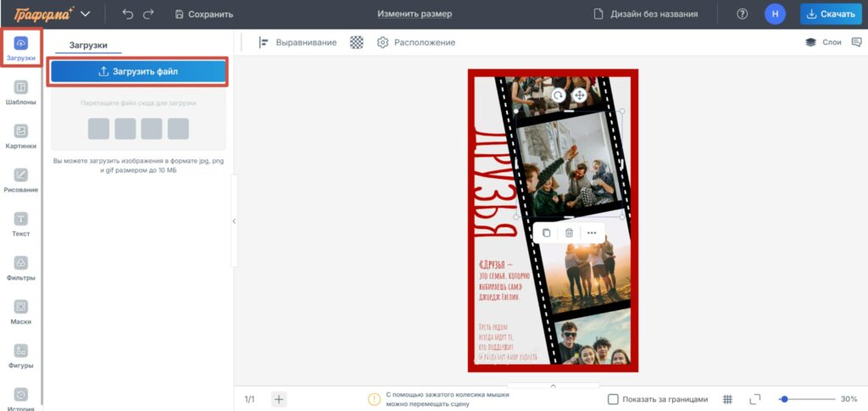Screen dimensions: 868x411
Task: Click the warning info icon in status bar
Action: tap(375, 399)
